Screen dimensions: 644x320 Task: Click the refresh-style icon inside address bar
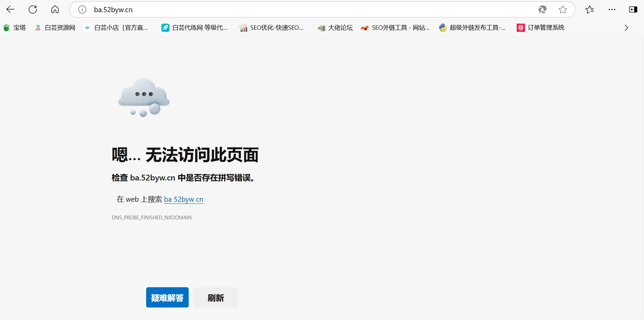(542, 9)
